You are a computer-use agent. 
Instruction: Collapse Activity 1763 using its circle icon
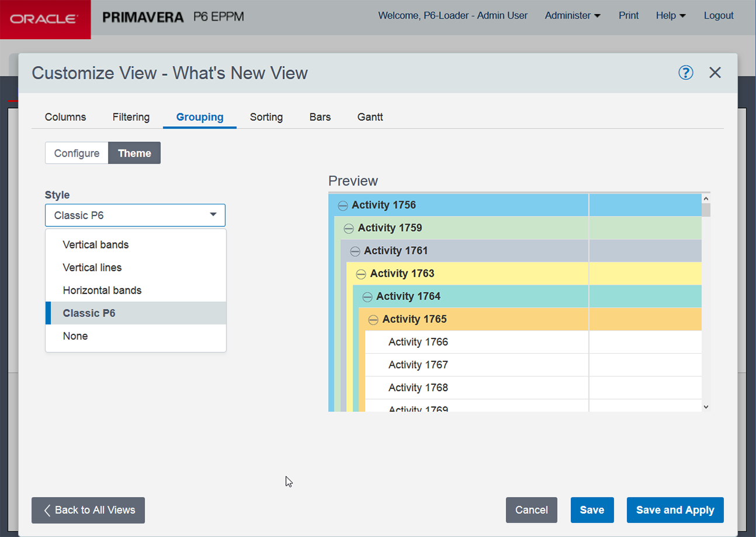361,273
